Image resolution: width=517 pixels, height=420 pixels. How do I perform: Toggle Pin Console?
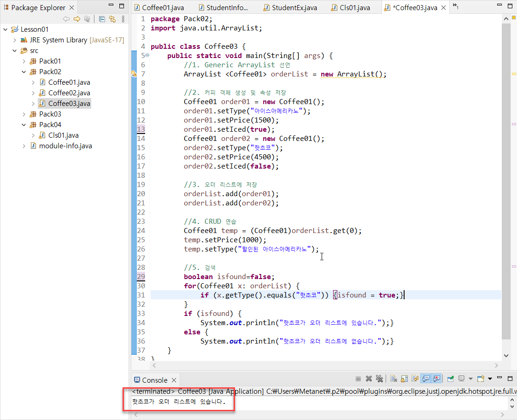(450, 379)
